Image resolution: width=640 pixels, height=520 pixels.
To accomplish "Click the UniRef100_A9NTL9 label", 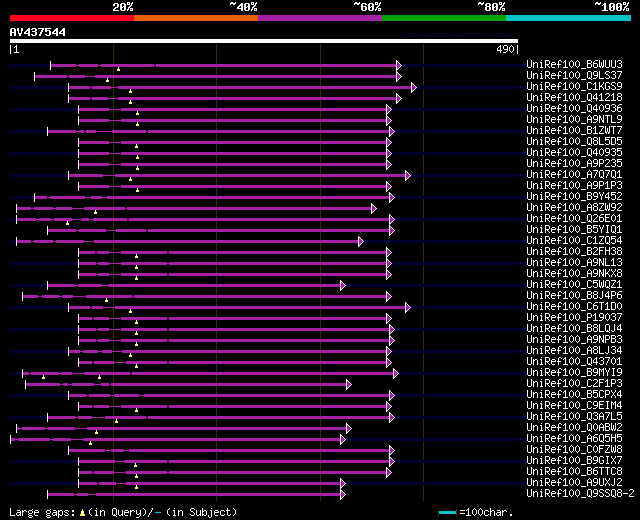I will (574, 120).
